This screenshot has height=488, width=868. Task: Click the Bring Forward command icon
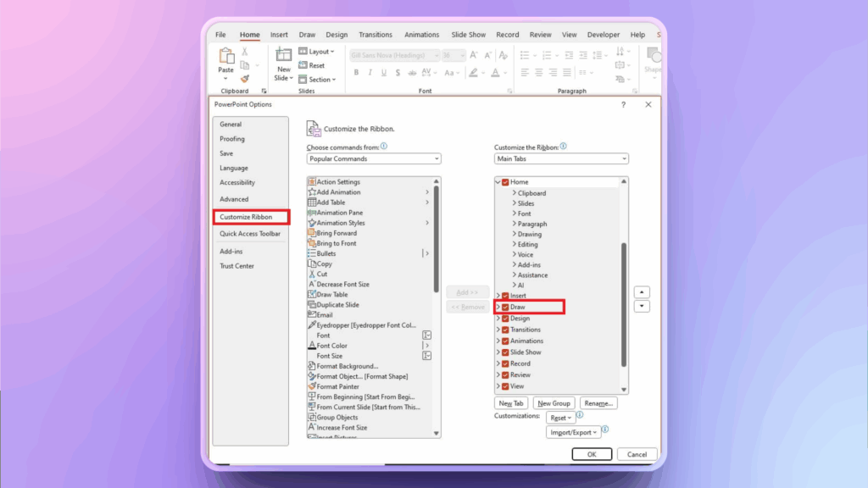312,233
